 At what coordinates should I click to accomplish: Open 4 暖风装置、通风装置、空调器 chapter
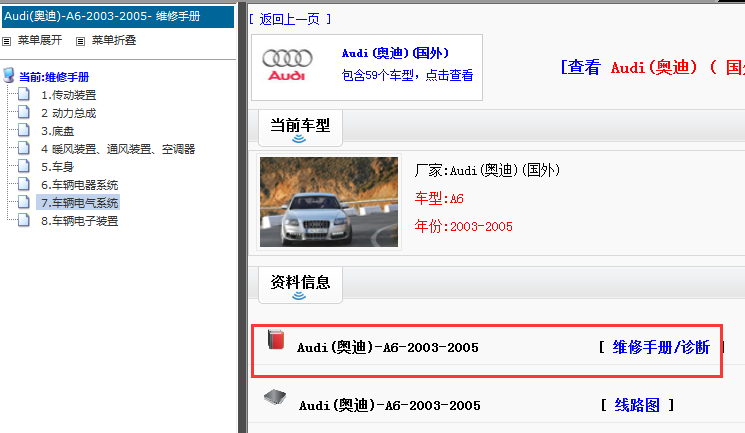point(118,149)
